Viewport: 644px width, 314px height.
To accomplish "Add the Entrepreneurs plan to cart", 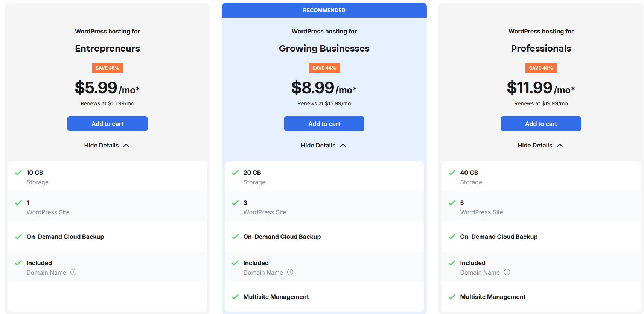I will point(107,124).
